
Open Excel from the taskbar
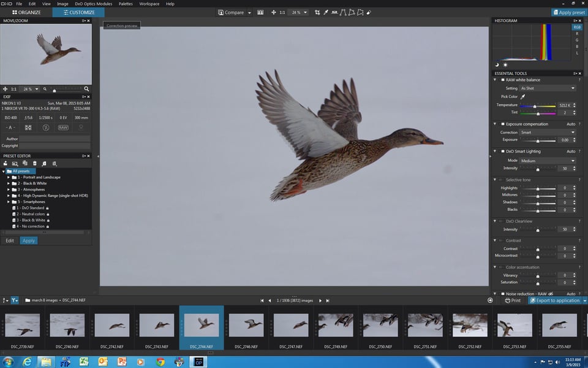[84, 362]
